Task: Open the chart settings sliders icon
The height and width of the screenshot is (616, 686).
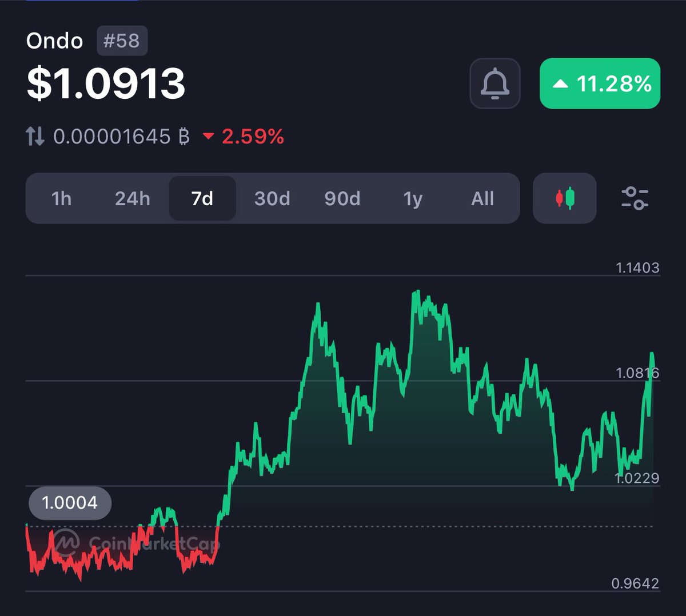Action: [x=633, y=198]
